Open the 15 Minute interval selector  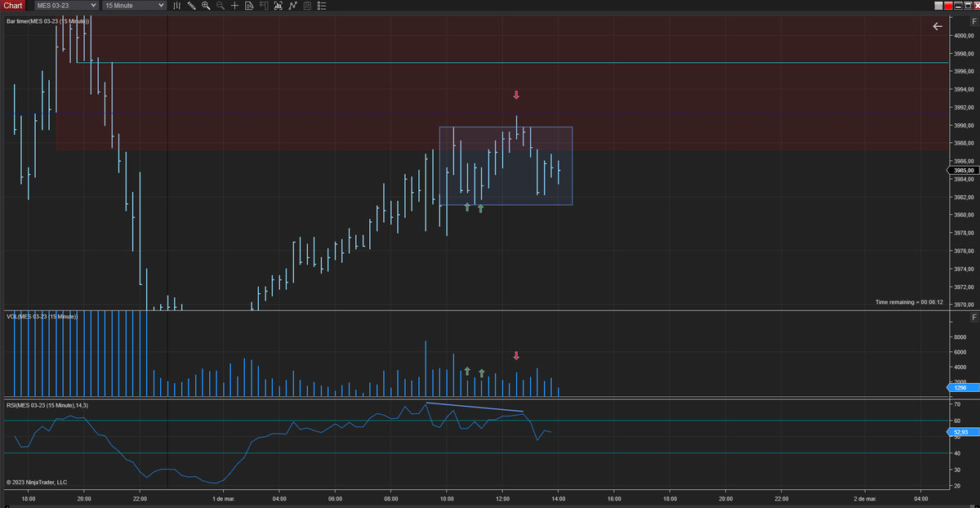point(134,6)
